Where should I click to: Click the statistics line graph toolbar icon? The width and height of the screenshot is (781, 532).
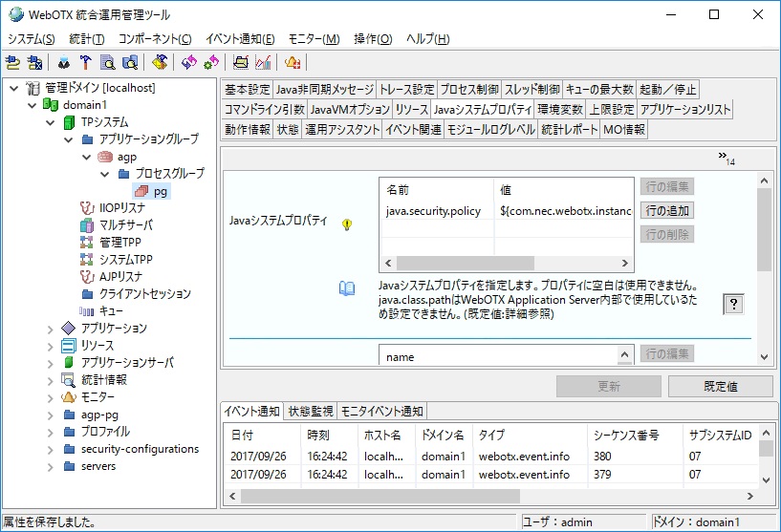[x=263, y=62]
